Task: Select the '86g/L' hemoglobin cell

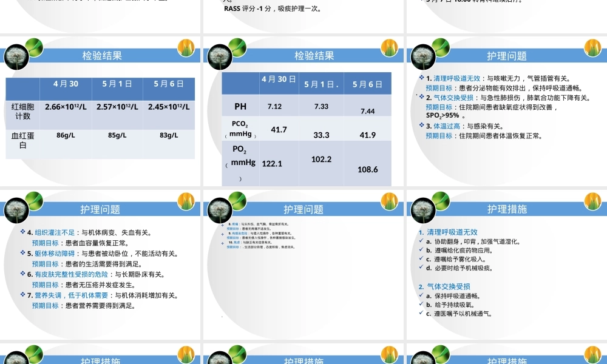Action: point(66,135)
